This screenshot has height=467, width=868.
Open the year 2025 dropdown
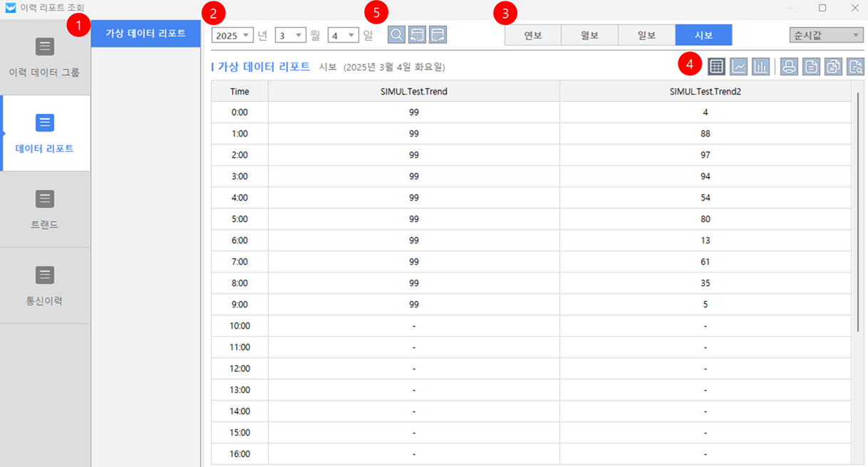[232, 36]
